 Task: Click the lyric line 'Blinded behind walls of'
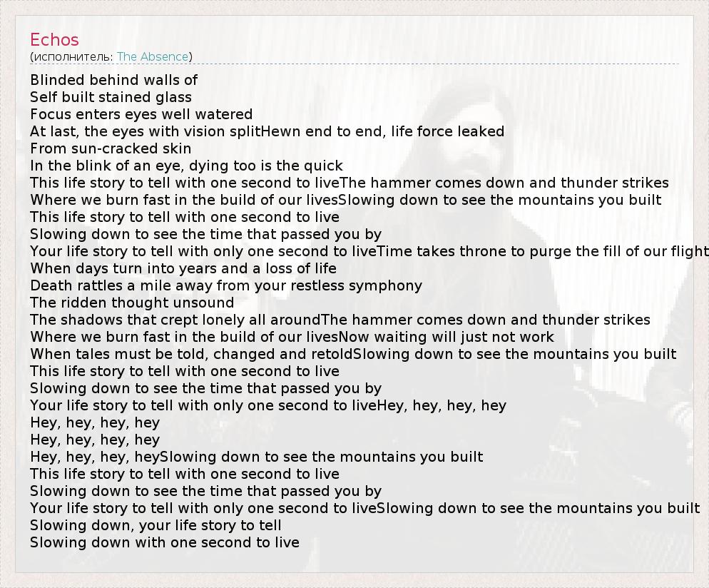point(113,80)
